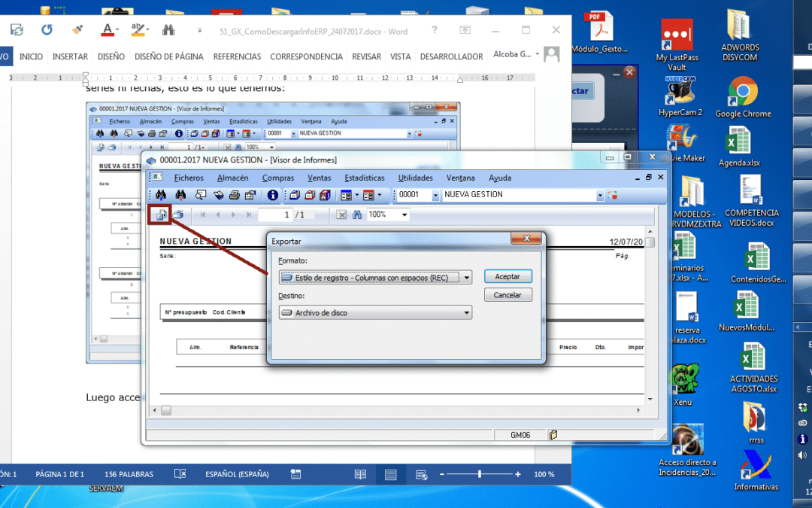Switch Word to Web Layout view
Screen dimensions: 812x508
421,474
